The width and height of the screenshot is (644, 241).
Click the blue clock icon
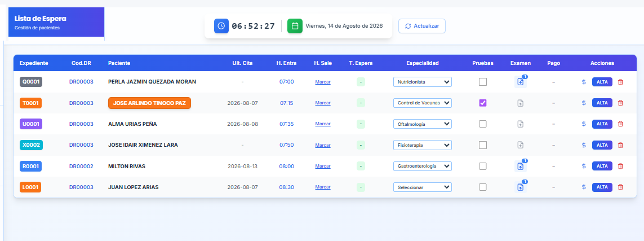(x=221, y=26)
